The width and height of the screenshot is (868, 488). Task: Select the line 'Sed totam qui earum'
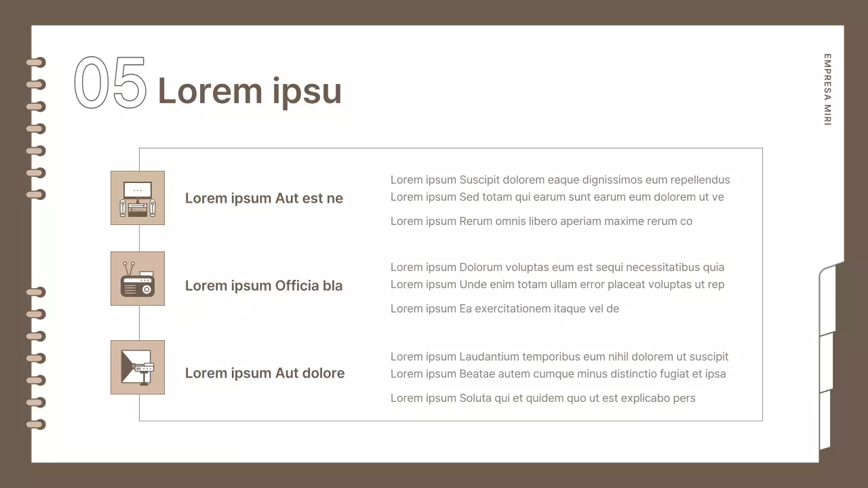tap(557, 197)
